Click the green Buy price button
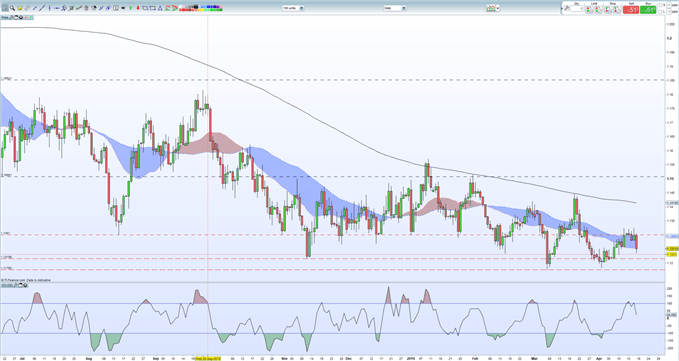Image resolution: width=679 pixels, height=361 pixels. tap(648, 10)
